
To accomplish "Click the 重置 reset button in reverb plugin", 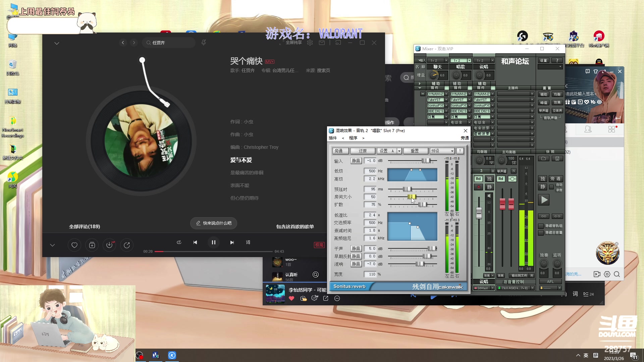I will tap(416, 151).
